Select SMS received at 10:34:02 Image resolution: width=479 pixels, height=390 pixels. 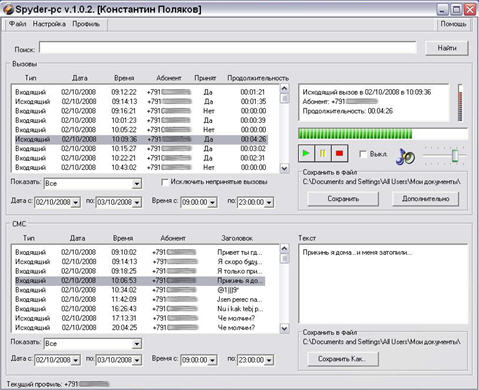pos(139,290)
